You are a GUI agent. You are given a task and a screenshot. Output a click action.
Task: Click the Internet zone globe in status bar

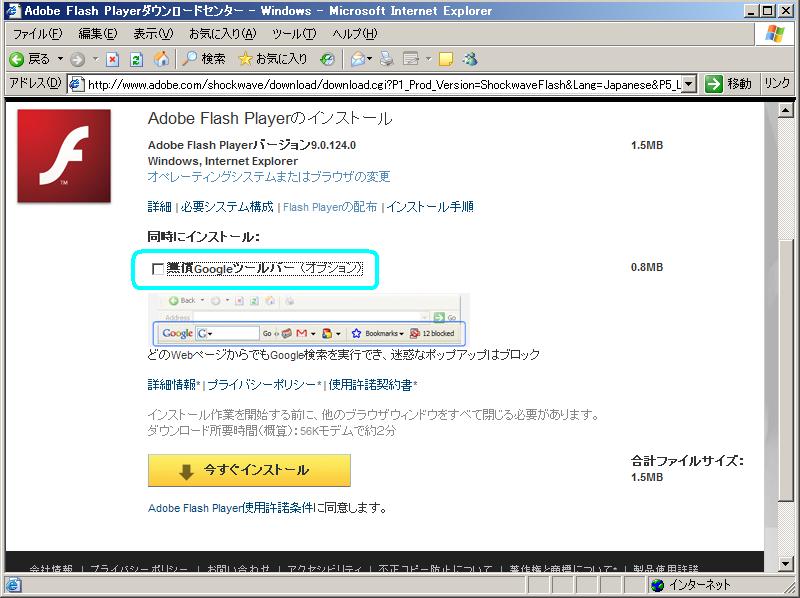click(658, 585)
